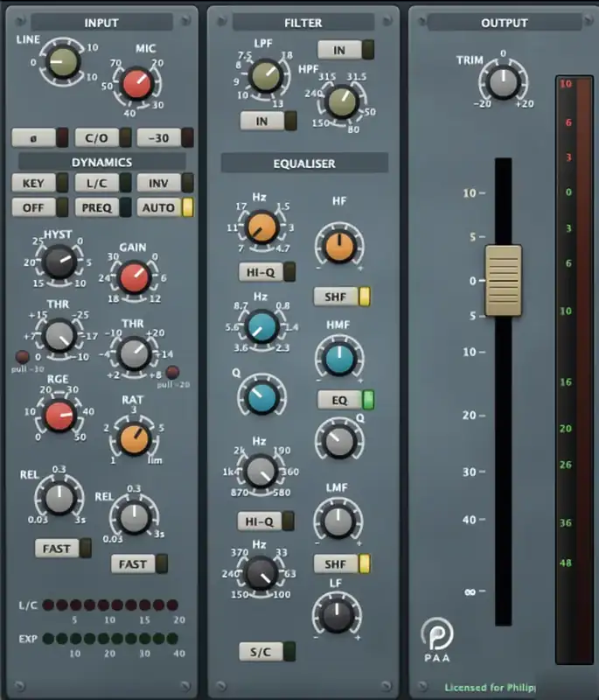Click the red MIC gain knob
This screenshot has height=700, width=599.
(137, 84)
